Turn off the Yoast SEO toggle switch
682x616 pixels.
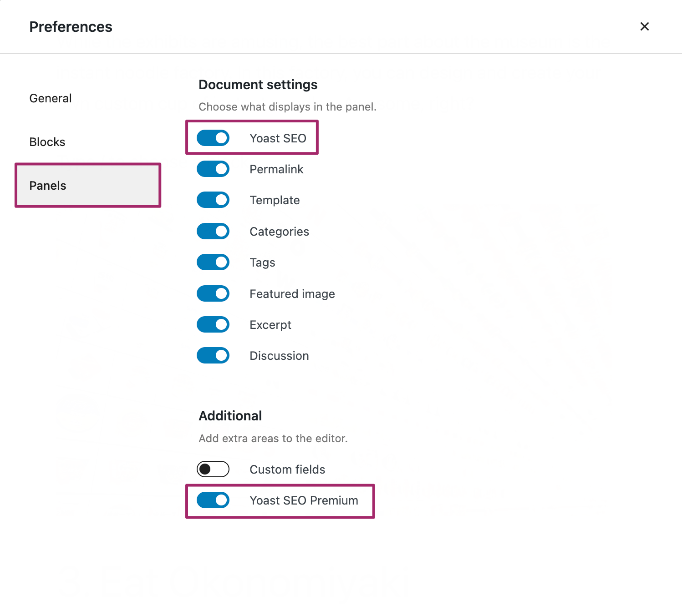tap(213, 138)
